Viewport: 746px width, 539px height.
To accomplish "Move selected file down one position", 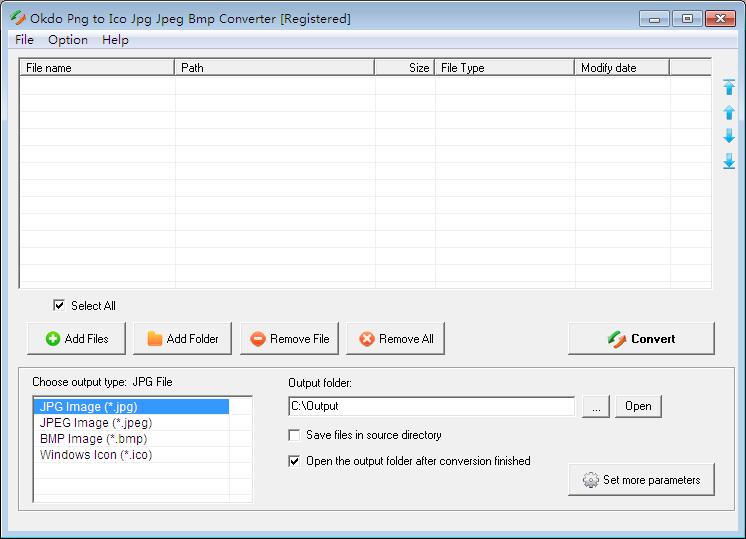I will [x=729, y=136].
